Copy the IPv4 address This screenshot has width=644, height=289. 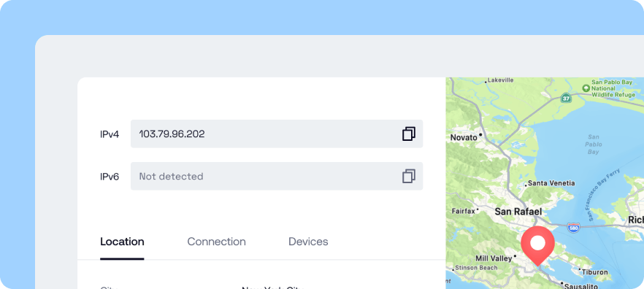point(409,134)
